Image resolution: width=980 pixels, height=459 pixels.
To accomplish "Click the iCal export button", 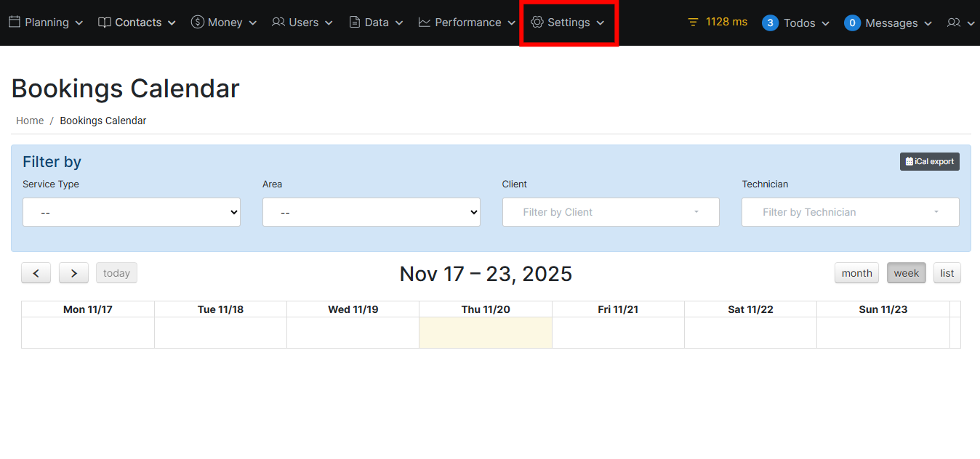I will pos(929,161).
